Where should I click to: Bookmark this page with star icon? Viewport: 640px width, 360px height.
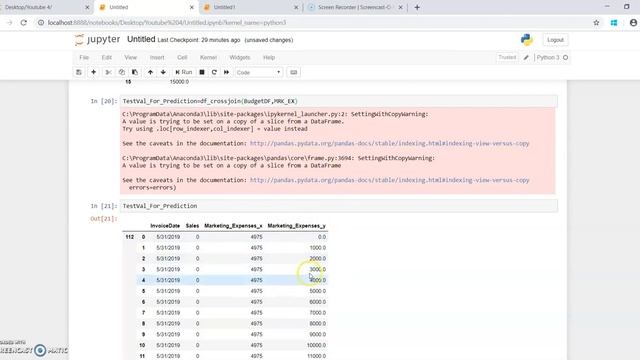(596, 23)
